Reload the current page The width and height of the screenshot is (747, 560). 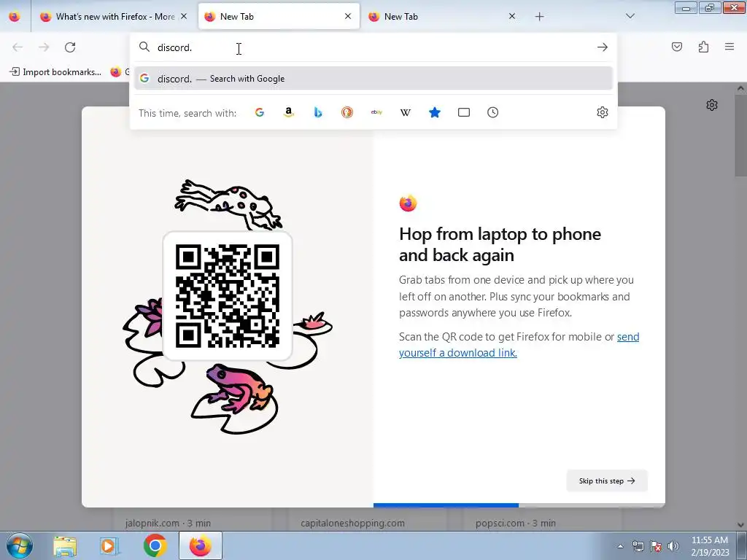[70, 47]
